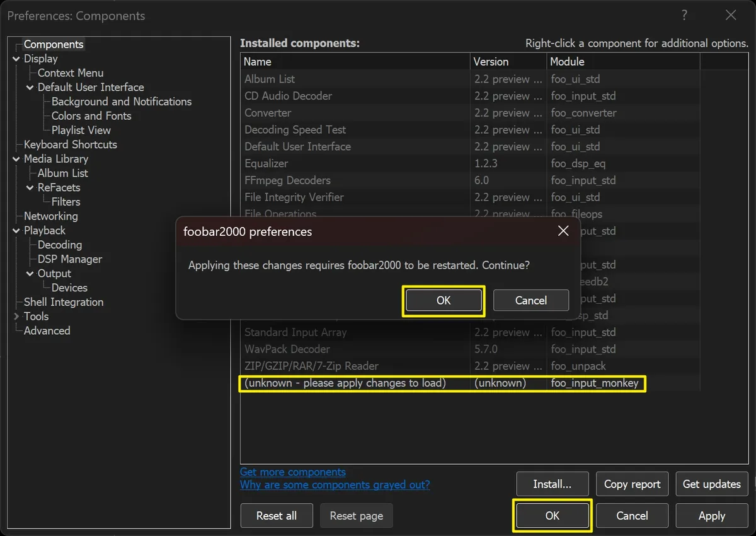Screen dimensions: 756x536
Task: Click the help question mark icon in title bar
Action: [x=684, y=16]
